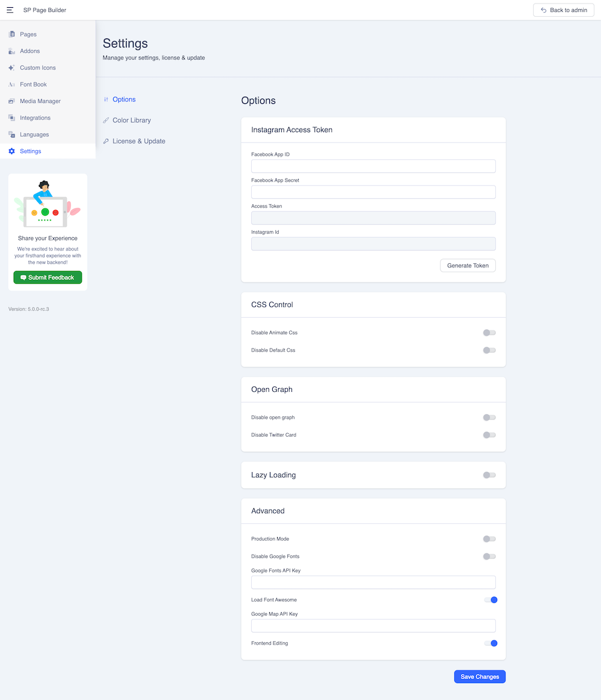
Task: Open Custom Icons via sparkle icon
Action: tap(11, 68)
